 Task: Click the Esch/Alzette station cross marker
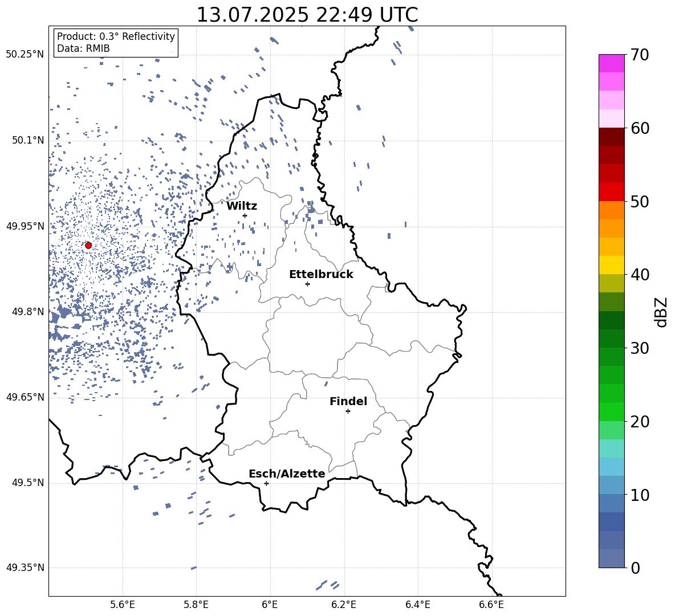point(266,483)
